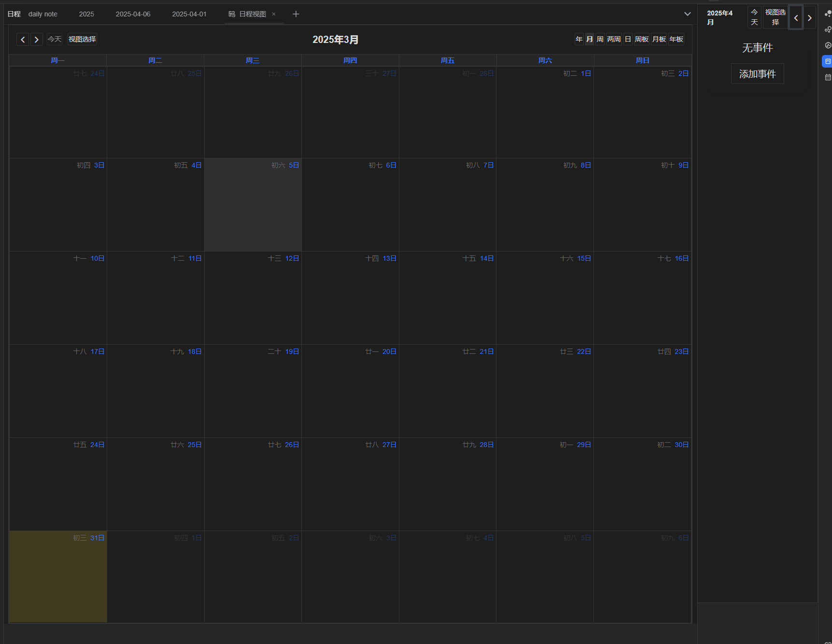Viewport: 832px width, 644px height.
Task: Select the highlighted 31日 day cell
Action: point(58,577)
